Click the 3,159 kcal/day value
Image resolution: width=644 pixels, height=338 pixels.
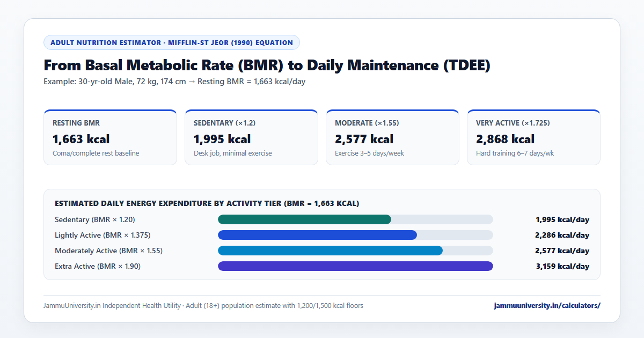tap(562, 266)
